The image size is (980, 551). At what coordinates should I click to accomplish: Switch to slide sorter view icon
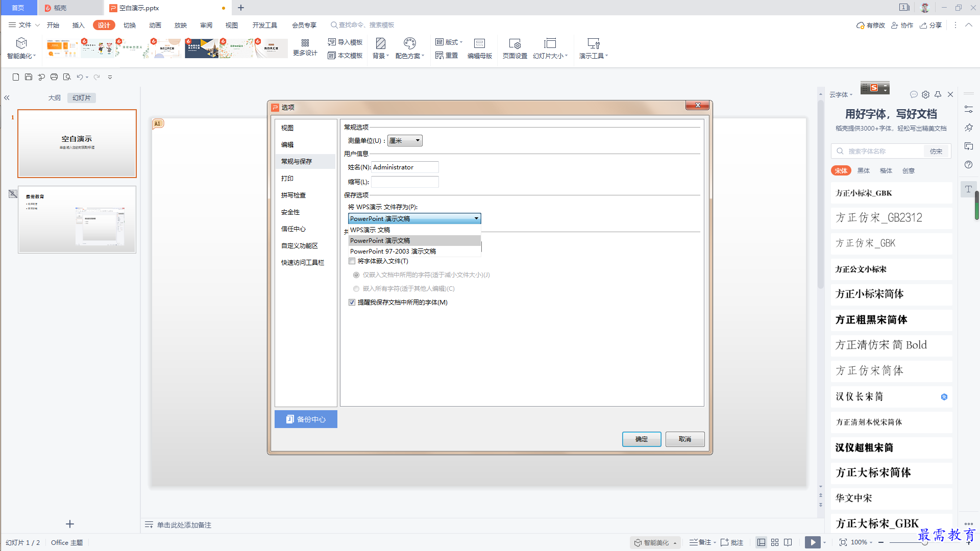[775, 542]
